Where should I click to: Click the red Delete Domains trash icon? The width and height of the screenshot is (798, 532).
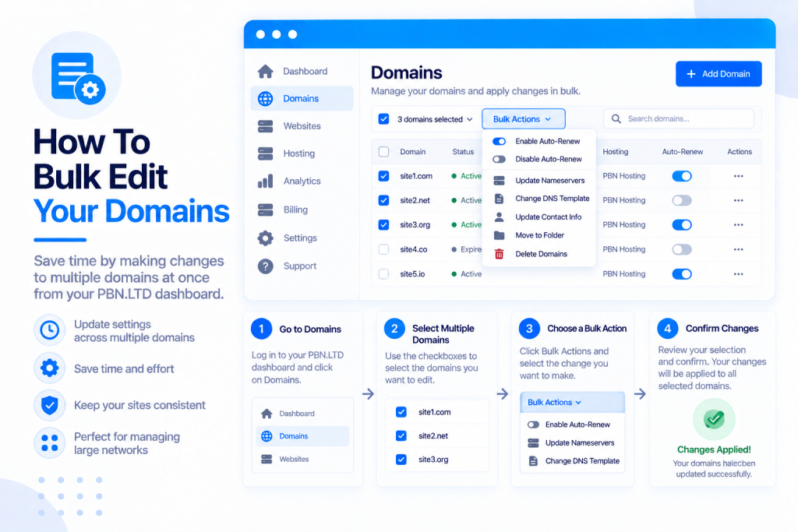pyautogui.click(x=500, y=254)
